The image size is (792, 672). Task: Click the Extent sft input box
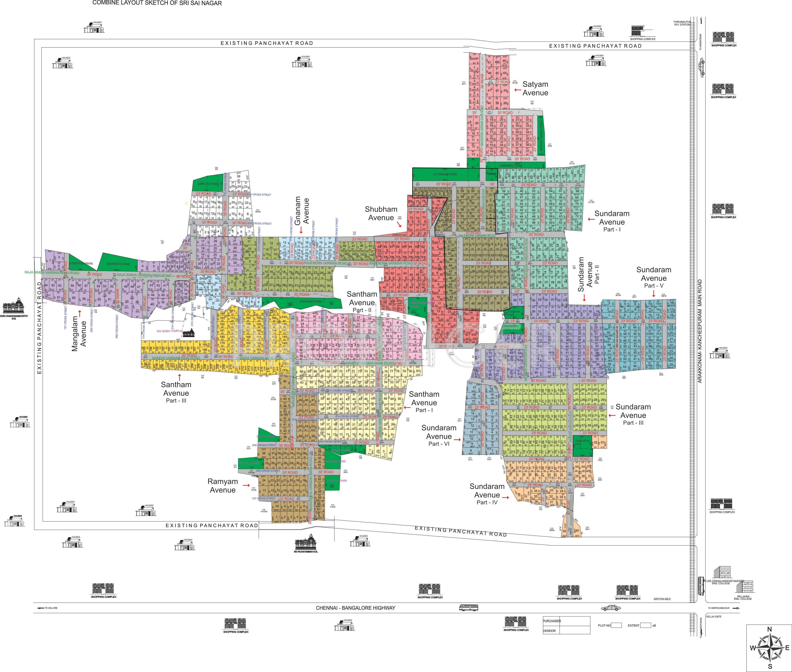tap(645, 625)
